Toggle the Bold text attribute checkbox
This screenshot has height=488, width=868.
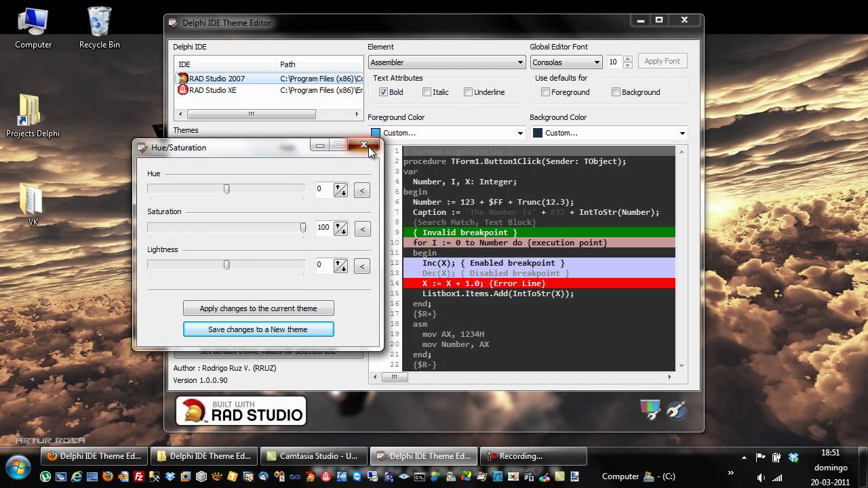(383, 92)
